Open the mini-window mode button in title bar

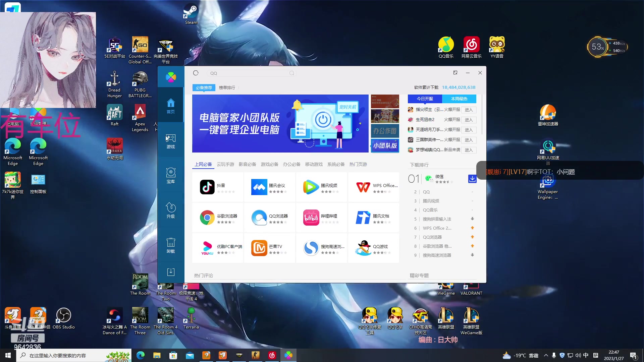pos(455,73)
